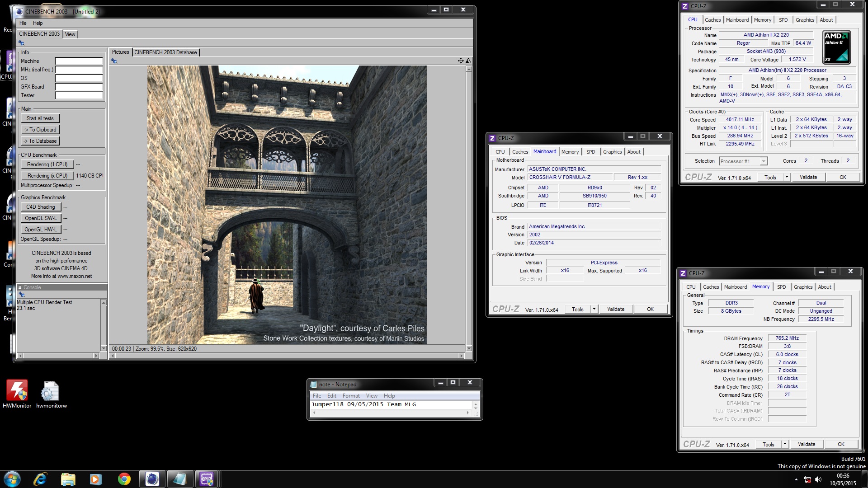Screen dimensions: 868x488
Task: Click the To Database button in Cinebench
Action: 40,141
